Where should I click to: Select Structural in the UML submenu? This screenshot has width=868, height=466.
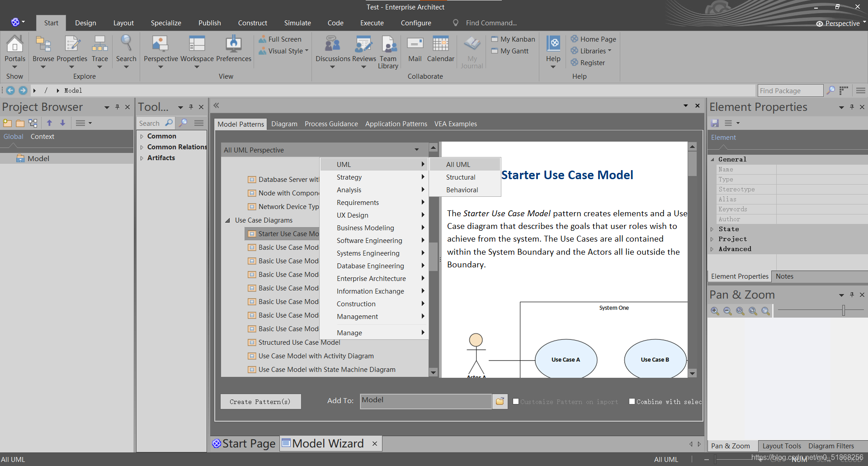[465, 177]
